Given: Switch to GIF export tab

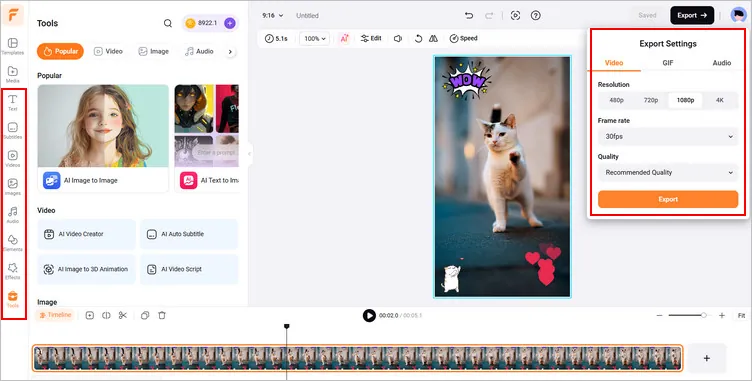Looking at the screenshot, I should [x=668, y=63].
